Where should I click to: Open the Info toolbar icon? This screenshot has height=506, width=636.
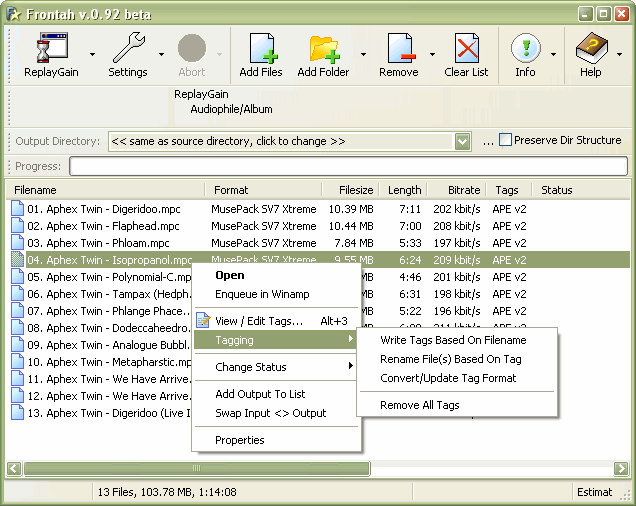pyautogui.click(x=525, y=48)
